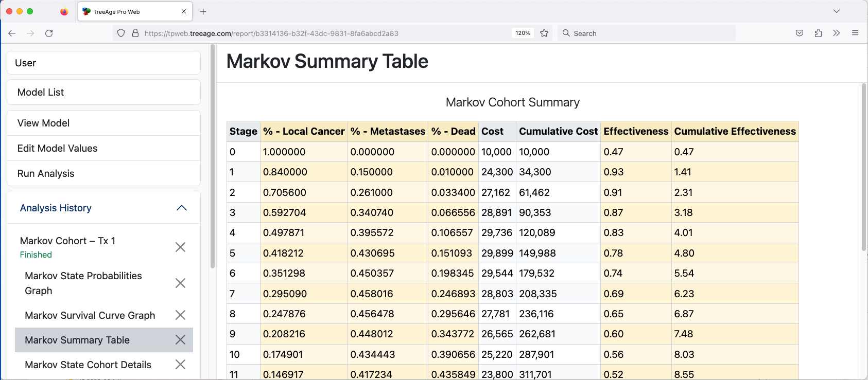
Task: Open Firefox application menu
Action: click(855, 33)
